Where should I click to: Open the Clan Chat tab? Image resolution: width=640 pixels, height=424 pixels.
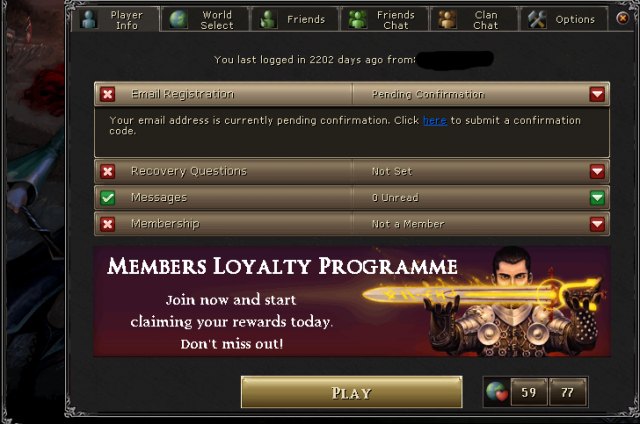(x=474, y=19)
